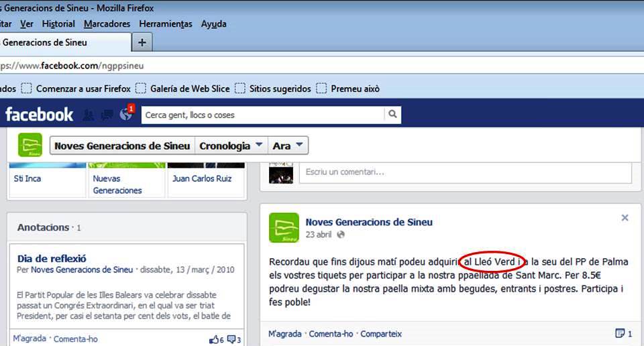The image size is (644, 346).
Task: Open the Marcadores menu
Action: [107, 24]
